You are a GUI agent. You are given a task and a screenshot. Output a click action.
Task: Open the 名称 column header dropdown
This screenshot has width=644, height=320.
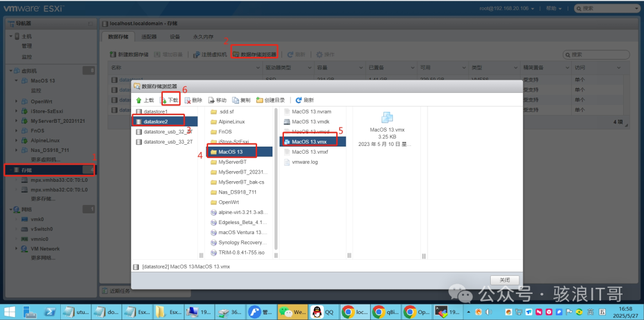tap(259, 68)
